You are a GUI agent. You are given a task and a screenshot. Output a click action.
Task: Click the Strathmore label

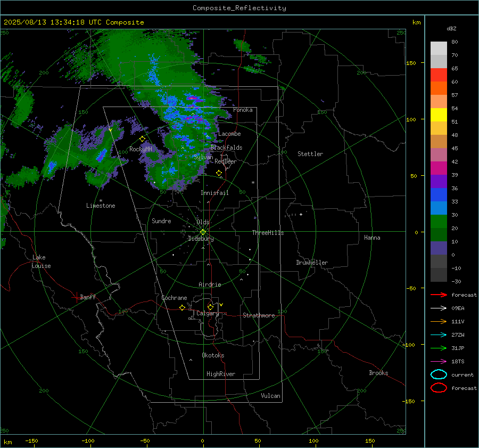(259, 315)
